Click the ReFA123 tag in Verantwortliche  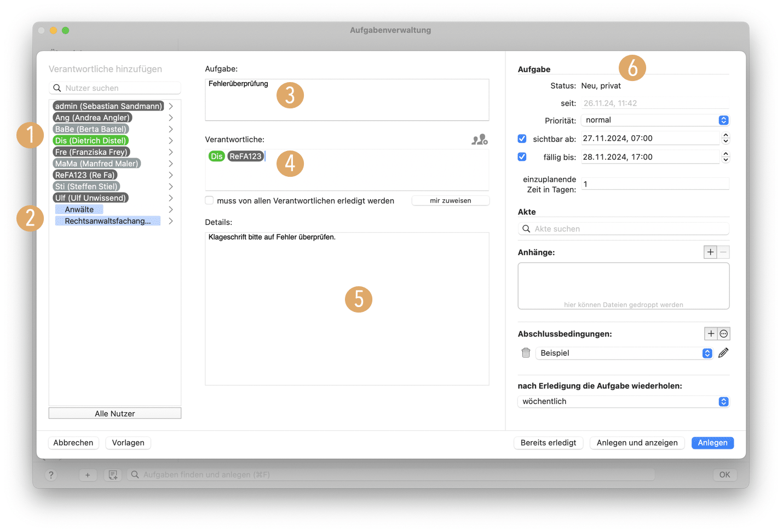point(245,157)
